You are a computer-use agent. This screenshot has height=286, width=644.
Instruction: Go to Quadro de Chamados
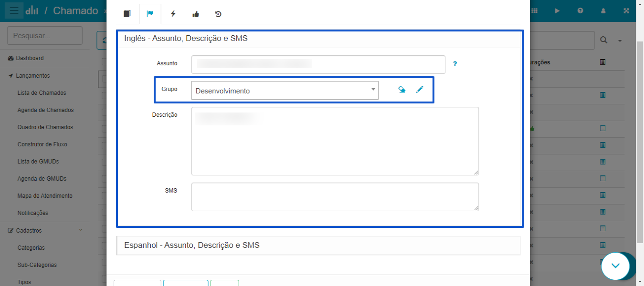coord(45,127)
